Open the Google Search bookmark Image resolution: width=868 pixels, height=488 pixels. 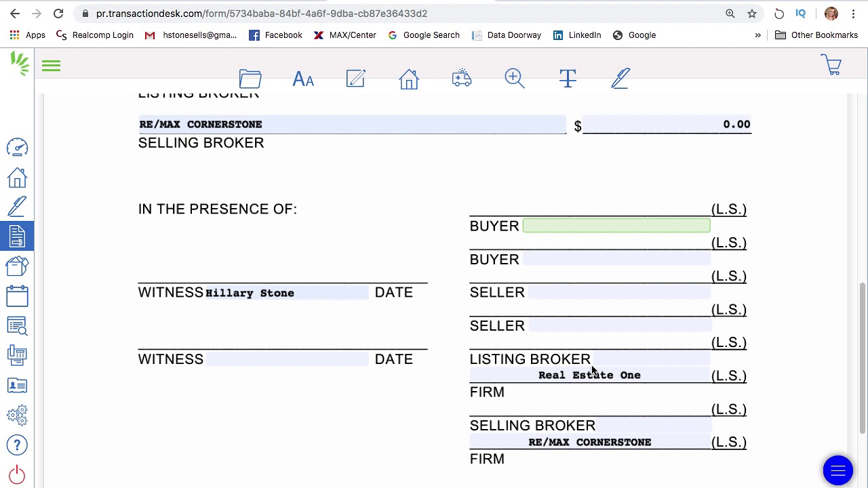(423, 35)
